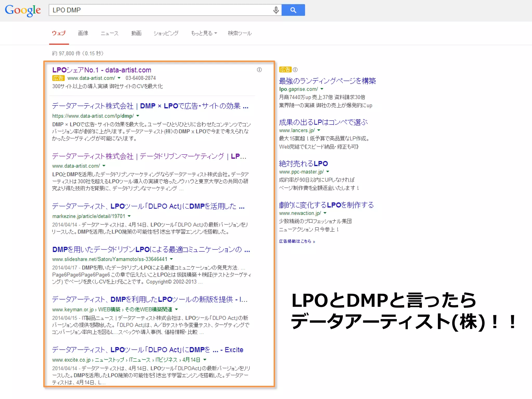Open the 劇的に変化するLPOを制作する ad
The height and width of the screenshot is (399, 532).
coord(326,205)
